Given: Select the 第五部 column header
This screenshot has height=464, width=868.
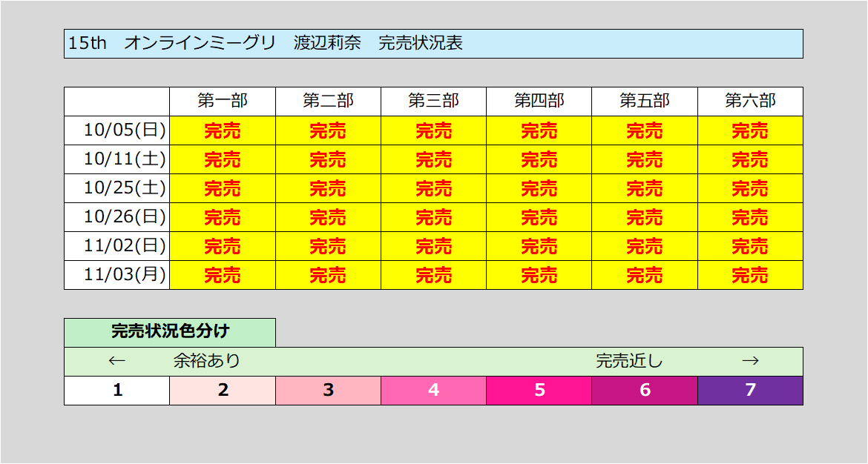Looking at the screenshot, I should coord(645,102).
